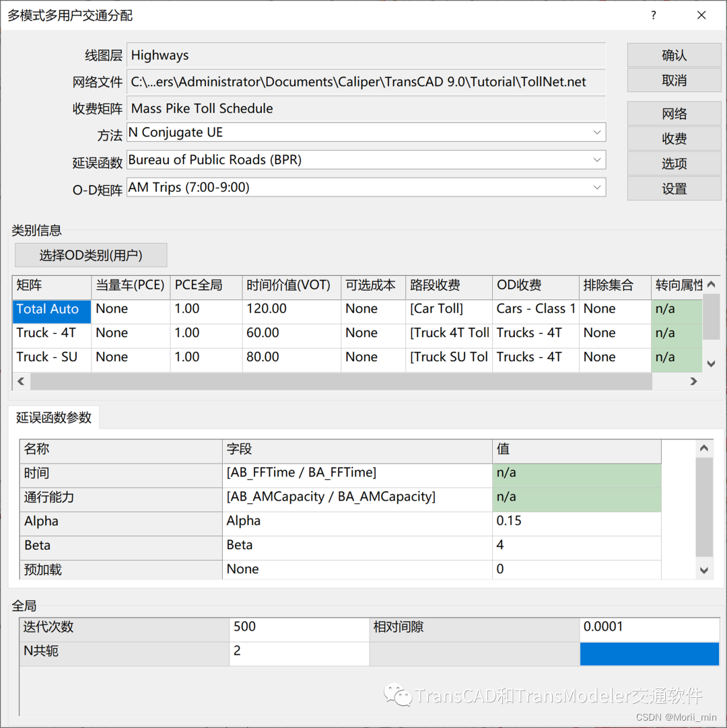Click the 确认 button to confirm
The width and height of the screenshot is (727, 728).
click(x=673, y=56)
